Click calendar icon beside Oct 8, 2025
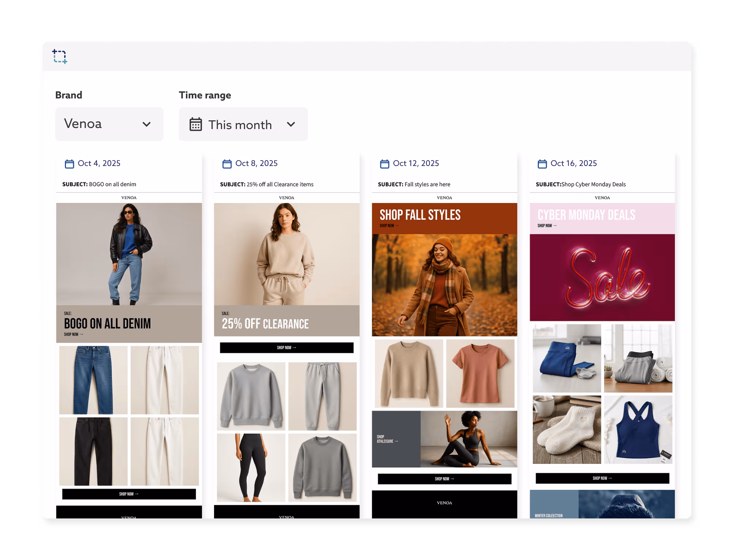 [227, 164]
